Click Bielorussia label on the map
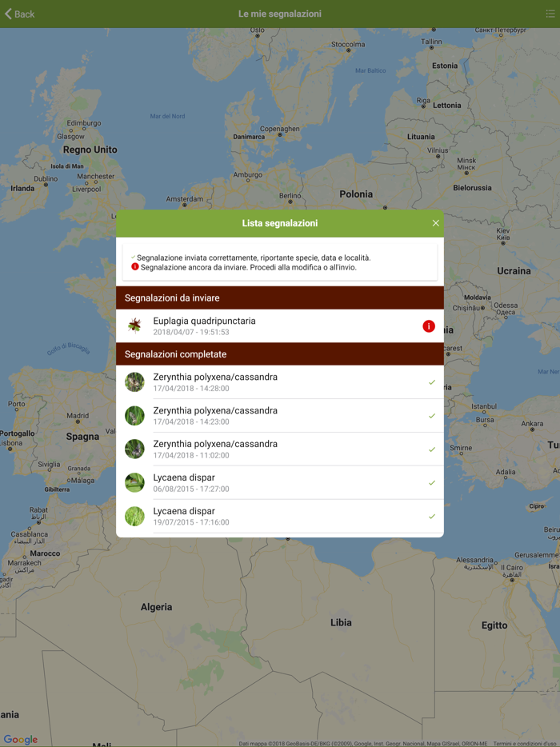Screen dimensions: 560x747 point(472,188)
